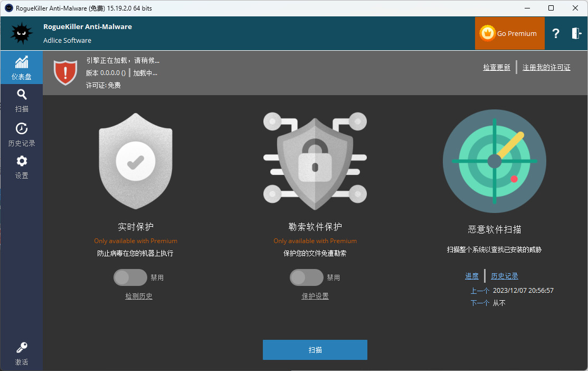The width and height of the screenshot is (588, 371).
Task: Click Only available with Premium under 实时保护
Action: point(136,241)
